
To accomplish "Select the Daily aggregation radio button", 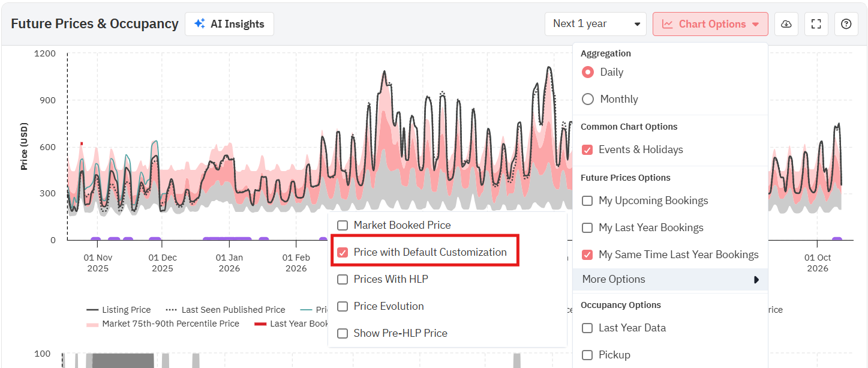I will point(588,72).
